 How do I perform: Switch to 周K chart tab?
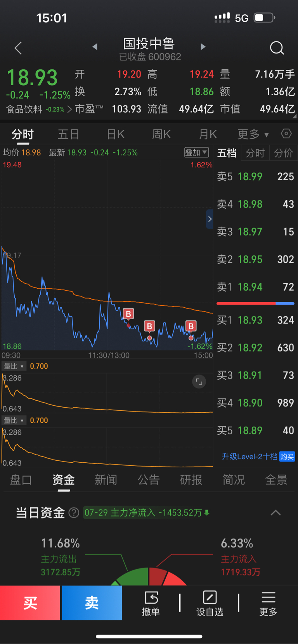pyautogui.click(x=161, y=134)
